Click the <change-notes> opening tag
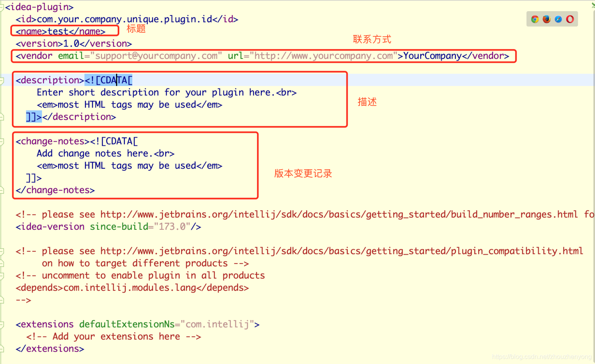 coord(53,141)
